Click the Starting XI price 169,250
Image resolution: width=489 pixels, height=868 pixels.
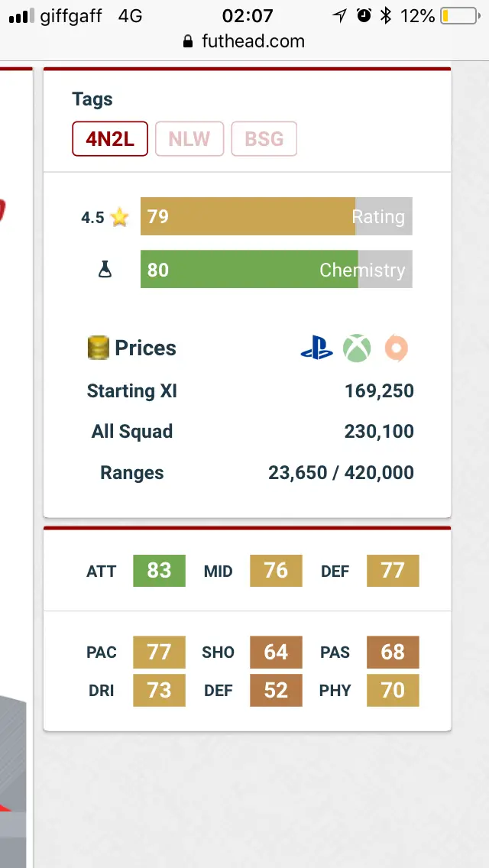coord(379,391)
